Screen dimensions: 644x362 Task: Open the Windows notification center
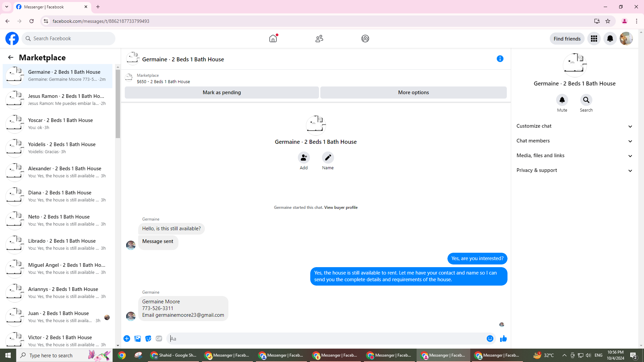tap(634, 355)
